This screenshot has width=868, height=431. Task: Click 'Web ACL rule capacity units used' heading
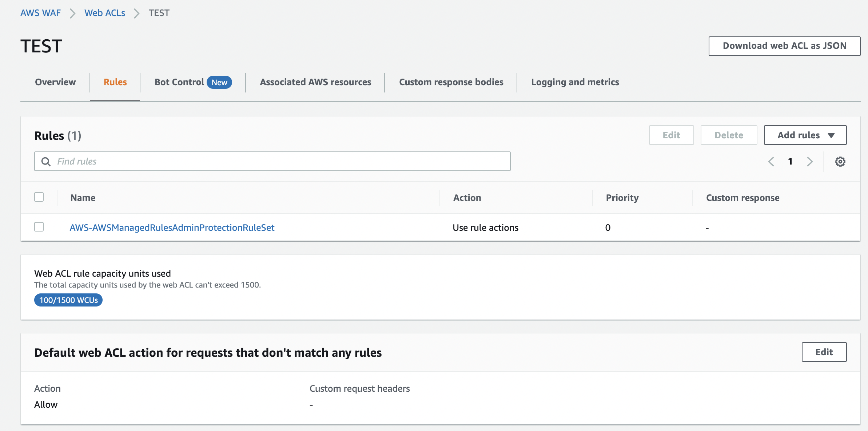coord(103,273)
